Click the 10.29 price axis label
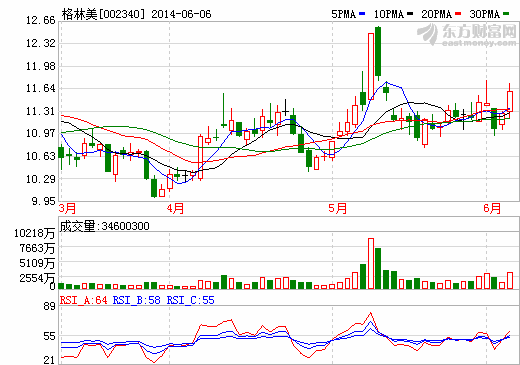The height and width of the screenshot is (365, 520). point(41,179)
